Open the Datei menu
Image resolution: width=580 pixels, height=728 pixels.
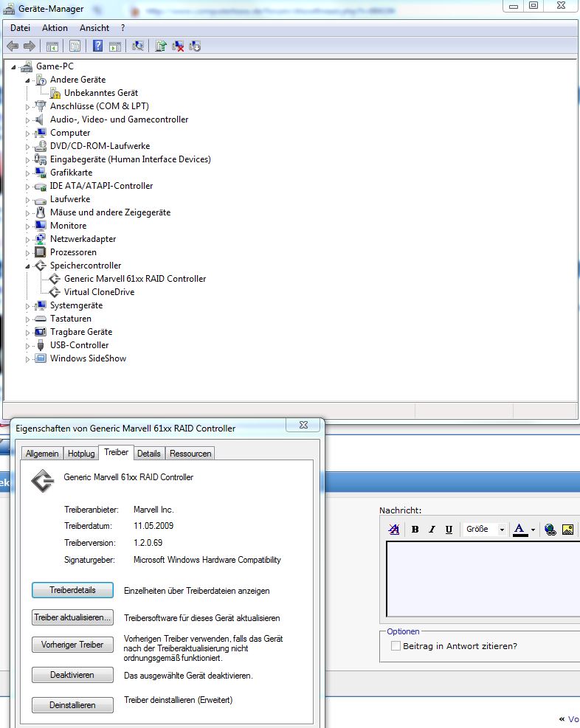point(21,28)
